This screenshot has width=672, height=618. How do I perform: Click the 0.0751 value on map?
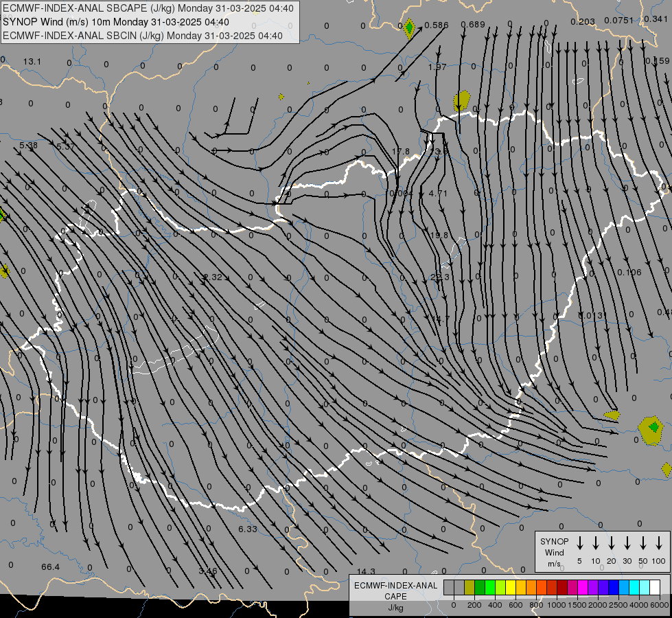(x=618, y=21)
